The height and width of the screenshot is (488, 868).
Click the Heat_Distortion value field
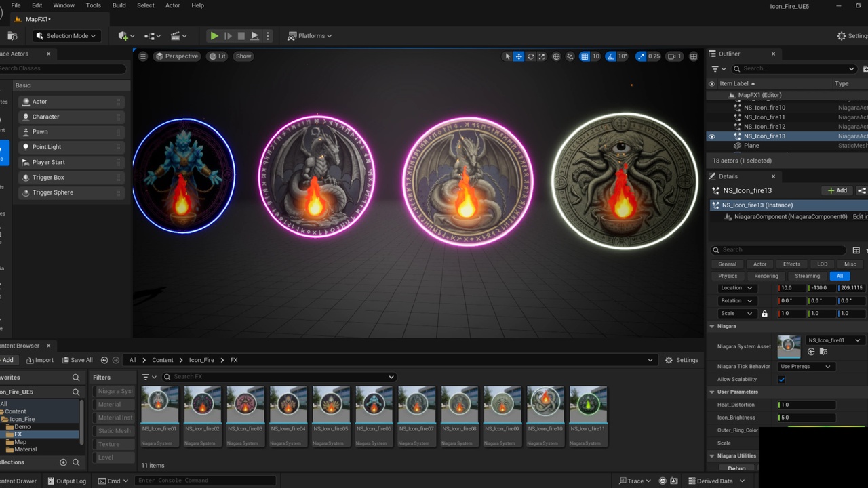807,405
